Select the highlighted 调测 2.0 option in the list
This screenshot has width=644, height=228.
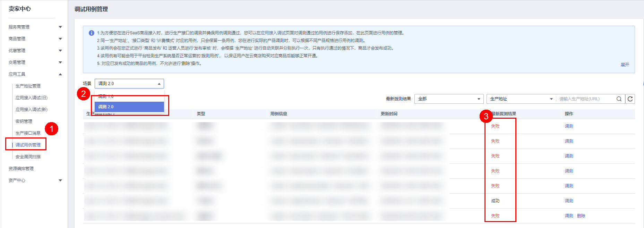click(129, 107)
